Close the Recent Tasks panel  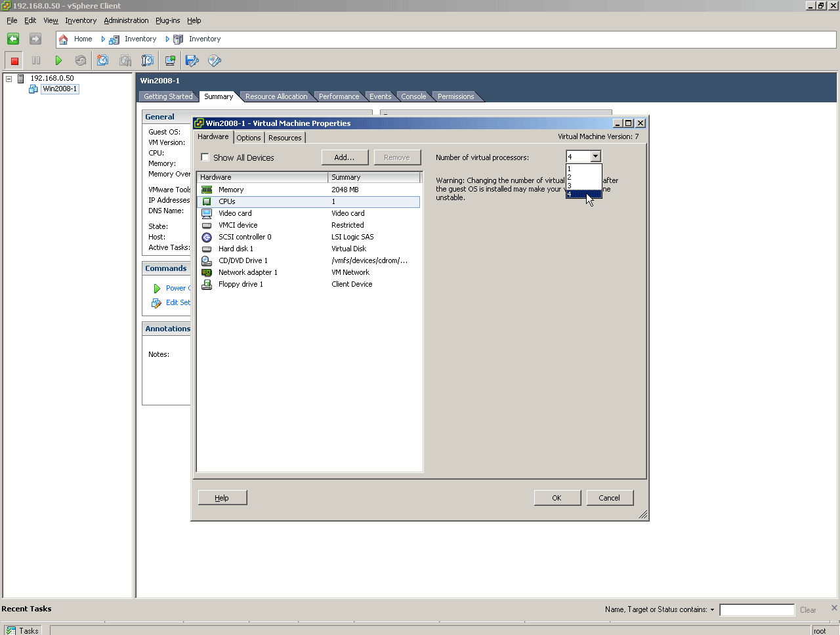coord(834,608)
